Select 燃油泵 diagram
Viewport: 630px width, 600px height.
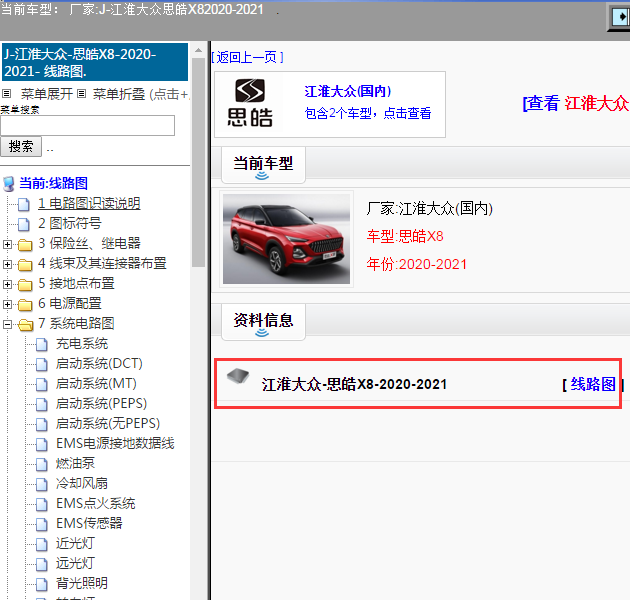(x=75, y=463)
